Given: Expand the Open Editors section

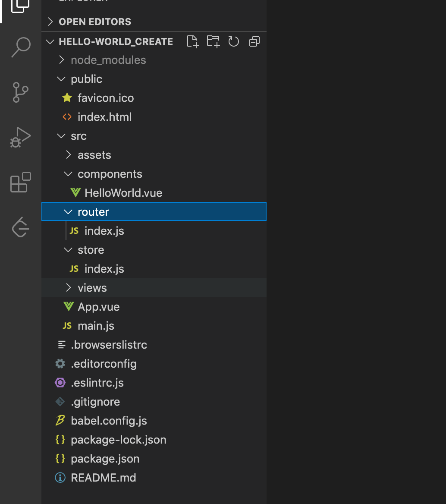Looking at the screenshot, I should (x=94, y=22).
